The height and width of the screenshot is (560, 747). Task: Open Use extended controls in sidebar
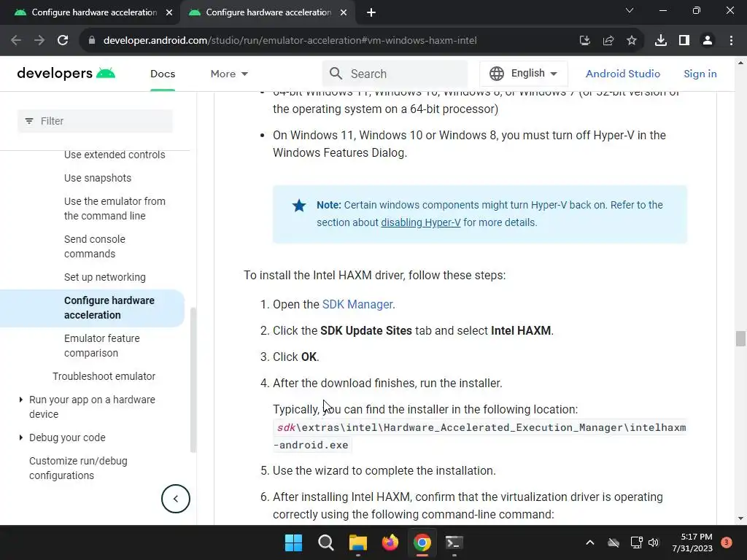pos(115,155)
